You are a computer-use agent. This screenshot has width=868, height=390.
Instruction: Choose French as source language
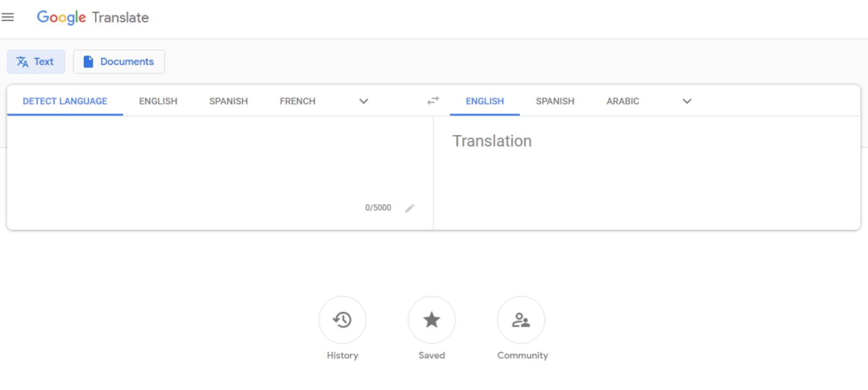[297, 101]
